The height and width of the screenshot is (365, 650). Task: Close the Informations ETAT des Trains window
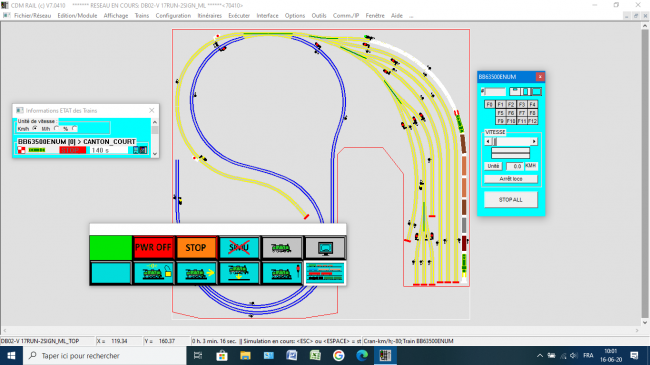pos(152,110)
